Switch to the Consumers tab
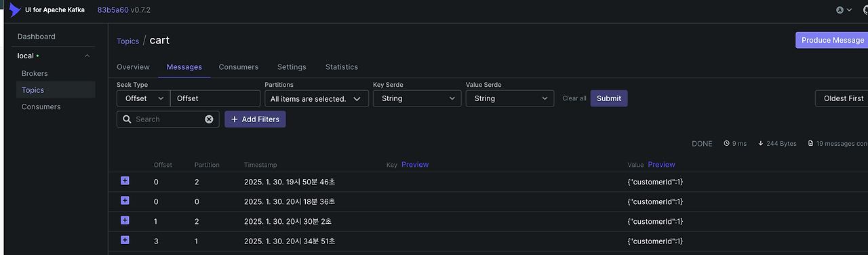868x255 pixels. pyautogui.click(x=238, y=67)
